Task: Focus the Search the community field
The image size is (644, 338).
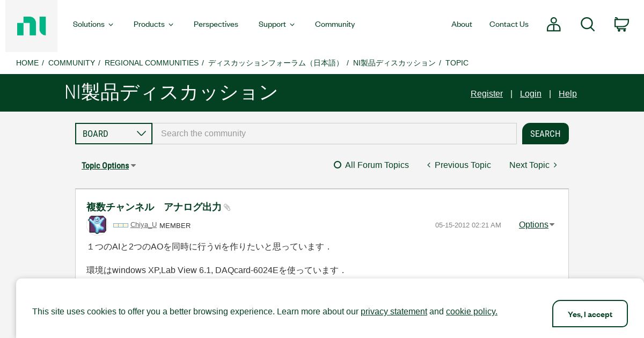Action: click(x=335, y=134)
